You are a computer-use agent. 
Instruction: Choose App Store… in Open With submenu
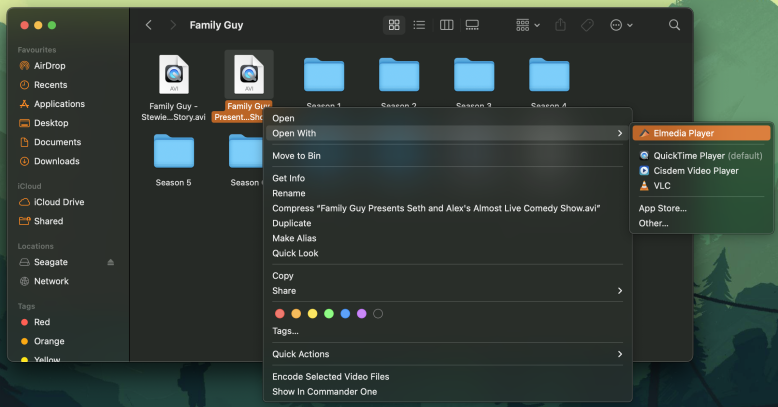(702, 208)
